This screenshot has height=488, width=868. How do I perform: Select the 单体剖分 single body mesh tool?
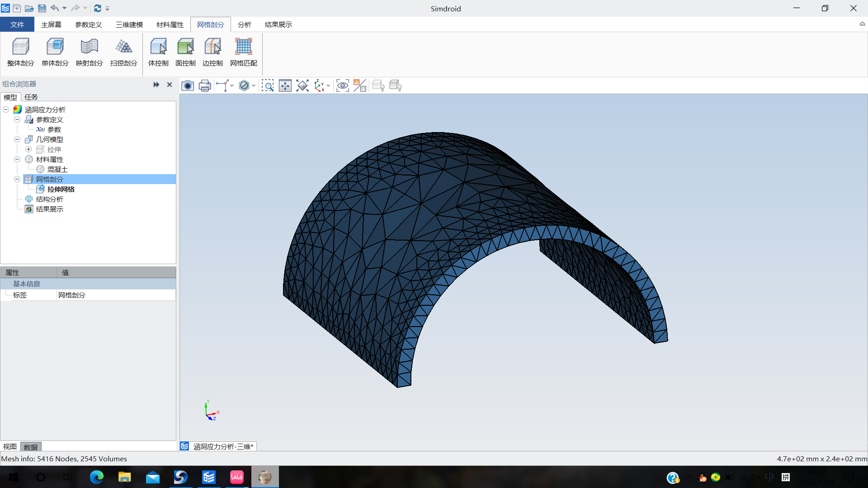point(55,52)
